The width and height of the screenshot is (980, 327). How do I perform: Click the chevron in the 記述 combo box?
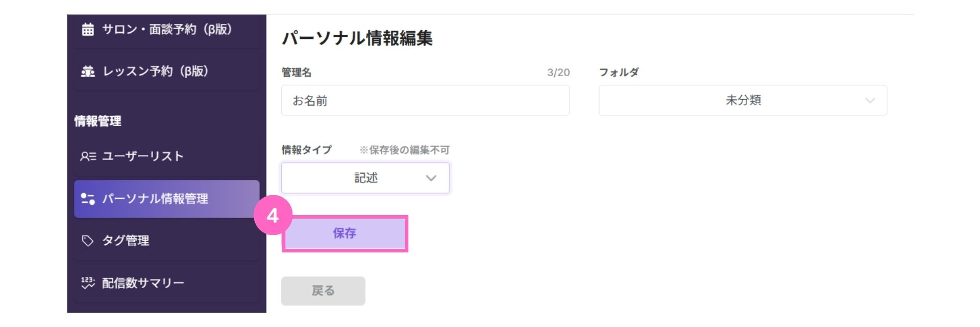pyautogui.click(x=431, y=178)
